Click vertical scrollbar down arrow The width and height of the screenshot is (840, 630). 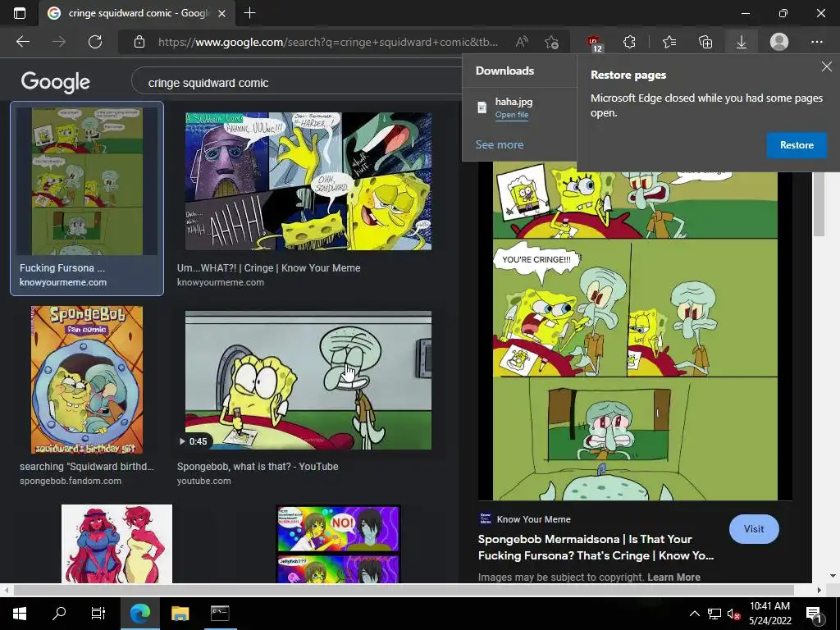point(833,575)
